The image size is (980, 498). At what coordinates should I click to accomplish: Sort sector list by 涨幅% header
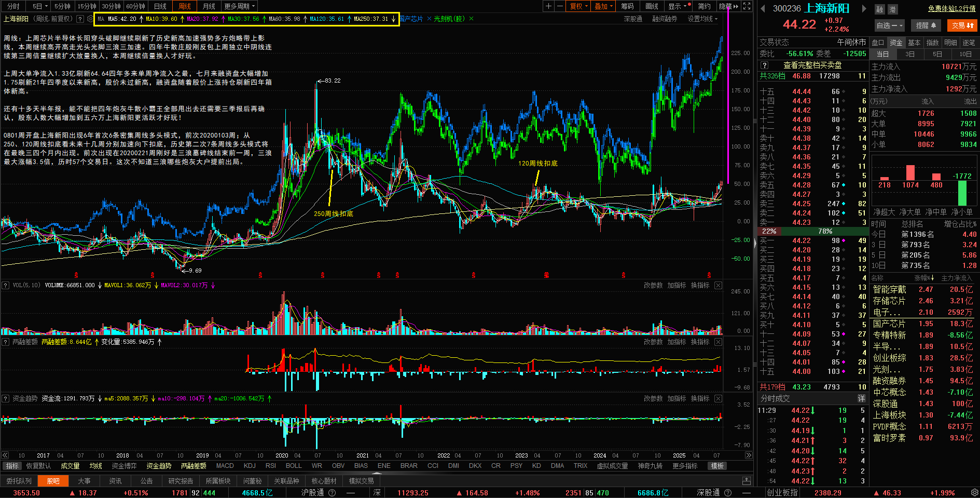click(924, 278)
